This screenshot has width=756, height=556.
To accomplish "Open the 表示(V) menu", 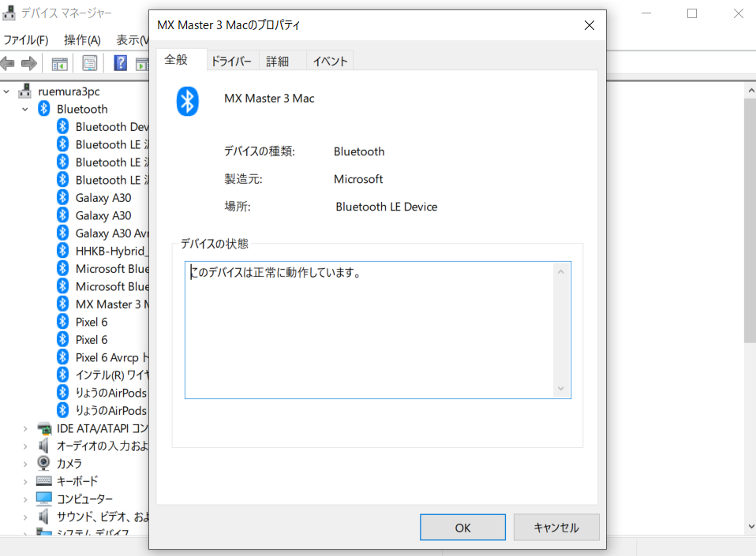I will 132,40.
